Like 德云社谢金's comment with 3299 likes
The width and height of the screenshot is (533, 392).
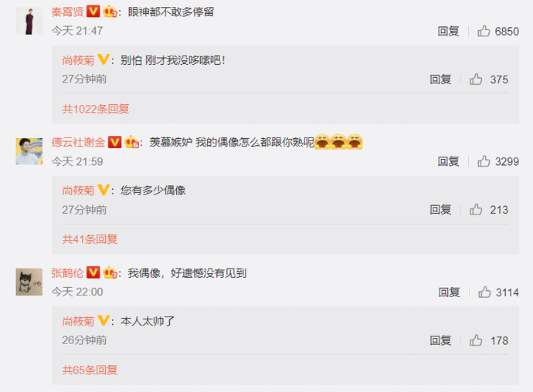pos(484,161)
